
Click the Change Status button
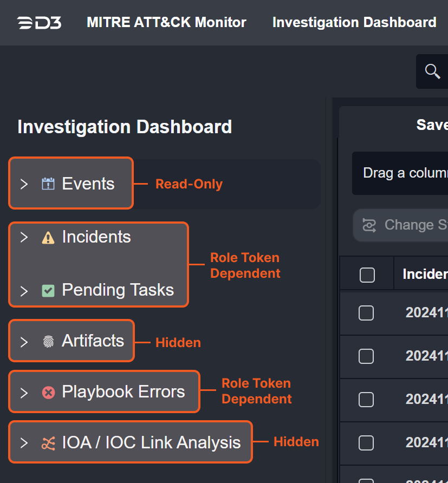[401, 225]
